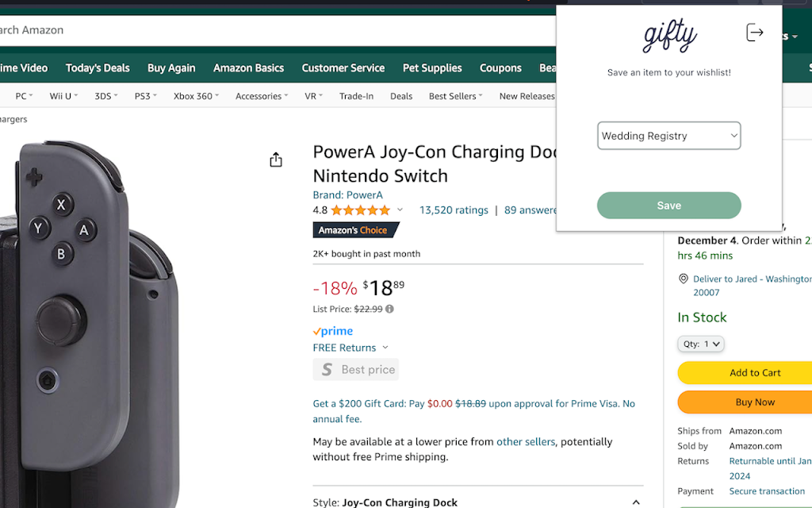The height and width of the screenshot is (508, 812).
Task: Open the Wedding Registry wishlist dropdown
Action: tap(668, 136)
